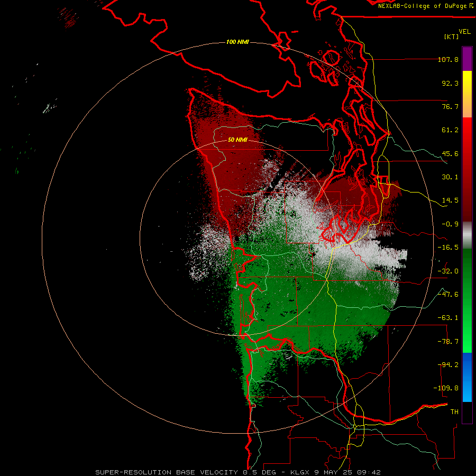Click the NEXLAB-College of DuPage label

point(423,6)
